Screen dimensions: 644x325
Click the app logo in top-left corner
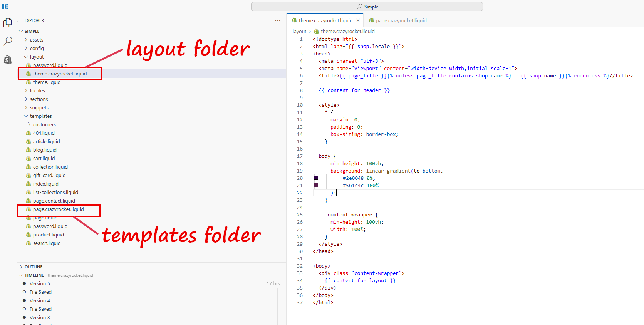click(x=5, y=7)
